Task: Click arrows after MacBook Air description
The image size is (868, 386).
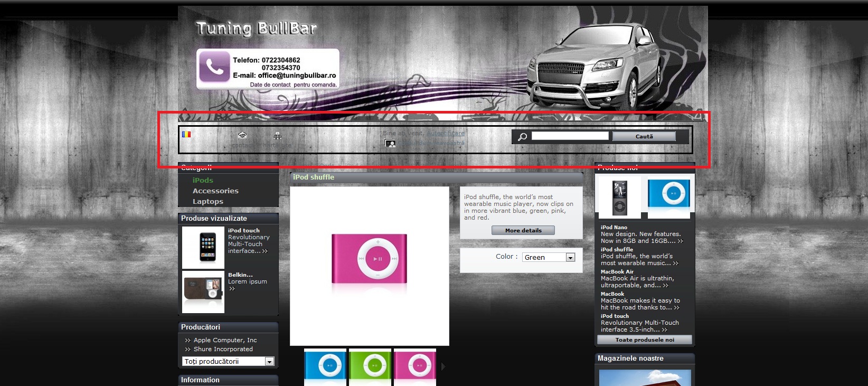Action: pos(665,286)
